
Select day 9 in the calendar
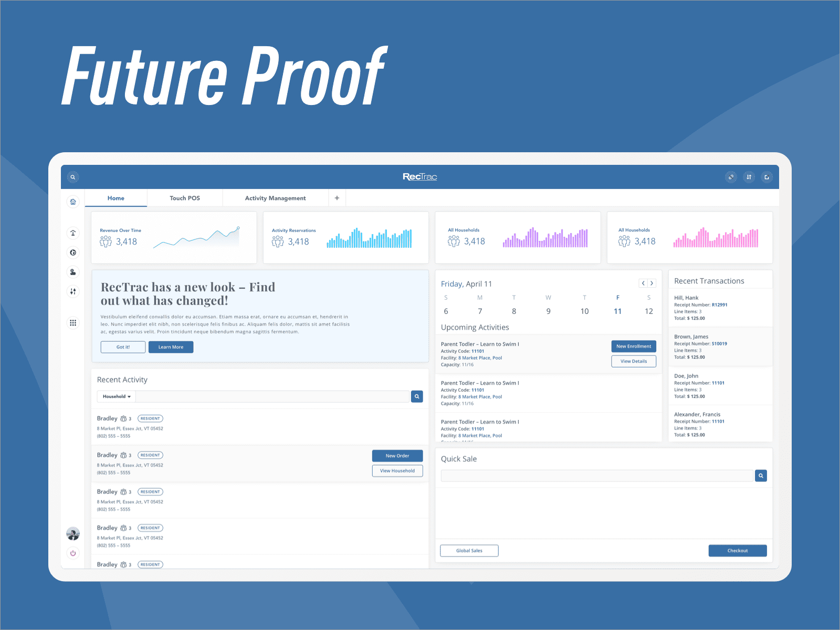(x=549, y=311)
